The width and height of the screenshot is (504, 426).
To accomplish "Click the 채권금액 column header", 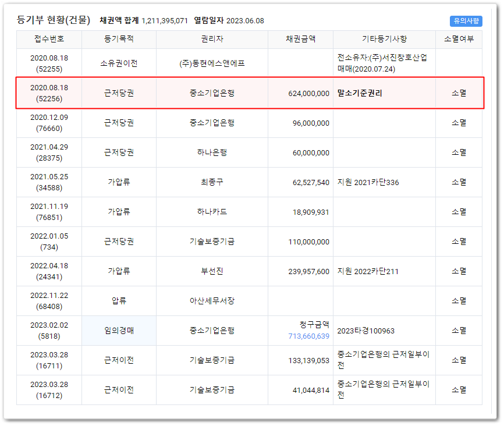I will [x=300, y=39].
